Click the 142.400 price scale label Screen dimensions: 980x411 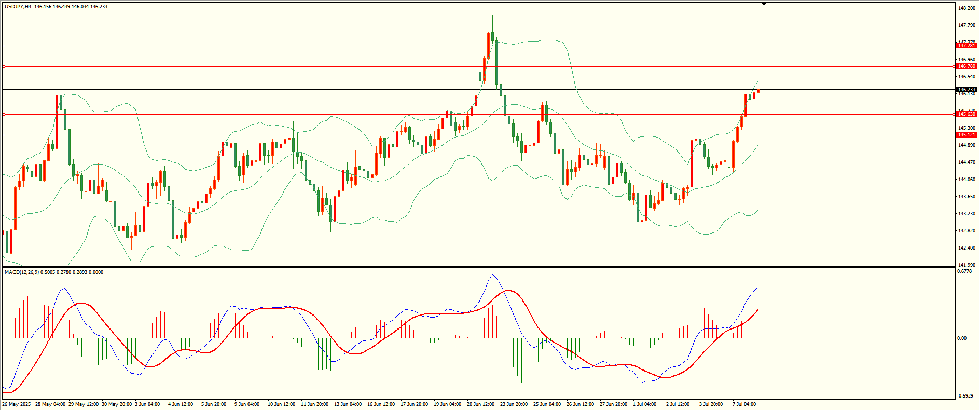click(967, 248)
